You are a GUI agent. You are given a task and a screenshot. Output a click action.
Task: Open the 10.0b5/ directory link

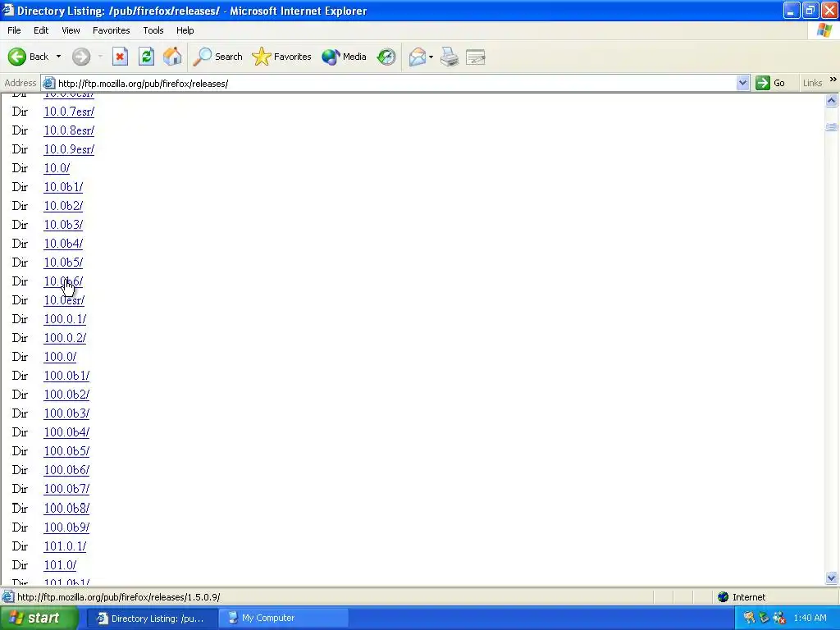(x=63, y=262)
